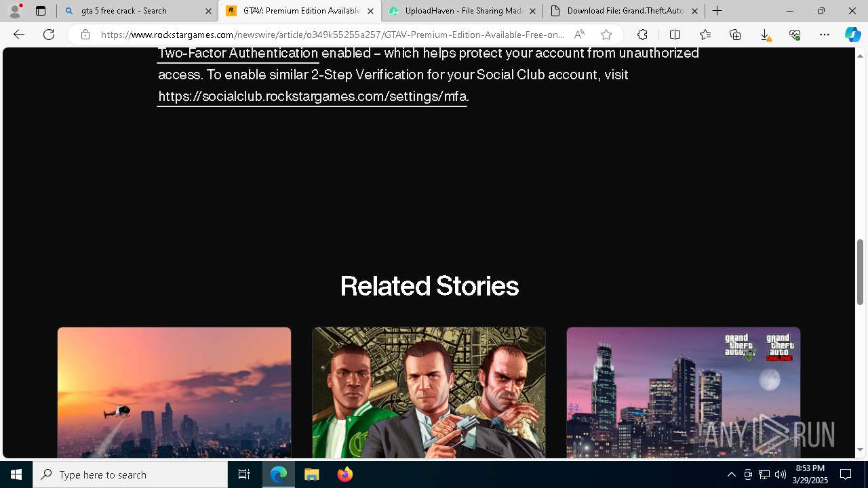Select the rockstargames.com URL in the address bar
This screenshot has width=868, height=488.
click(332, 35)
